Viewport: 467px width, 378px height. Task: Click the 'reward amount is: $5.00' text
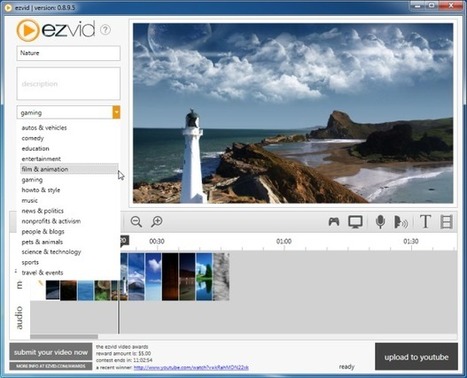tap(123, 353)
